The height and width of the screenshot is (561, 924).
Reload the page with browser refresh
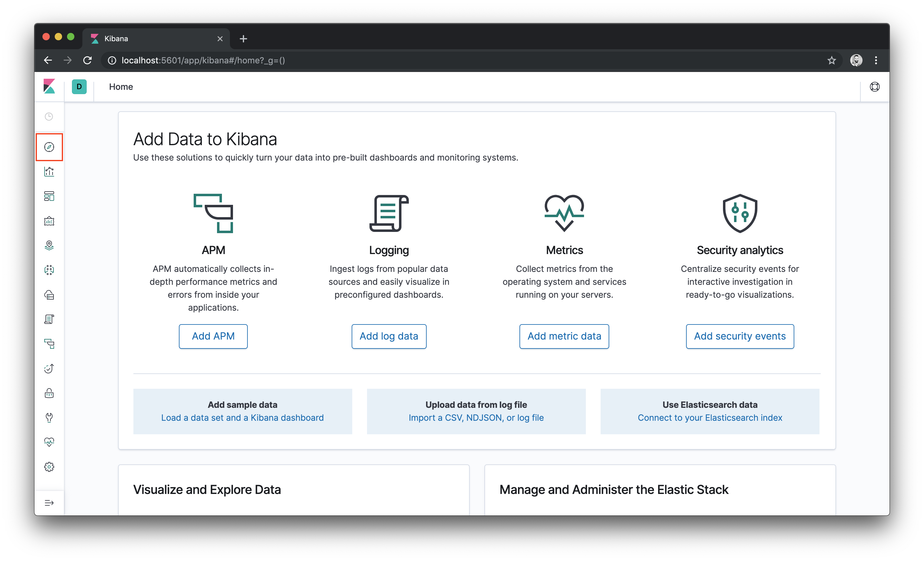[x=87, y=60]
